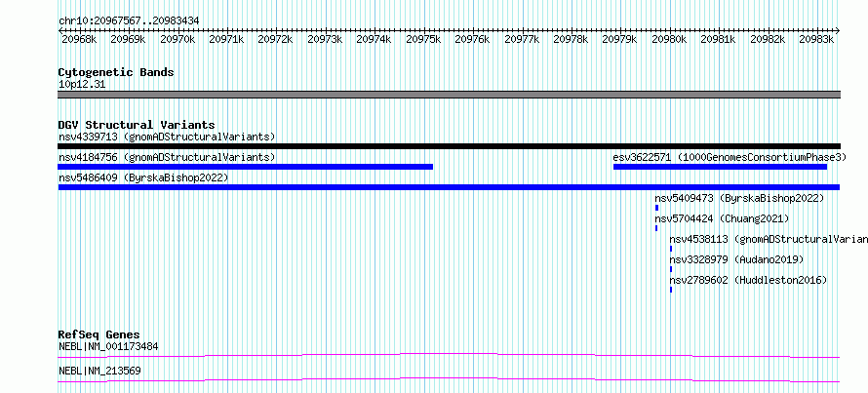Open variant label nsv2789602 (Huddleston2016)

[748, 280]
